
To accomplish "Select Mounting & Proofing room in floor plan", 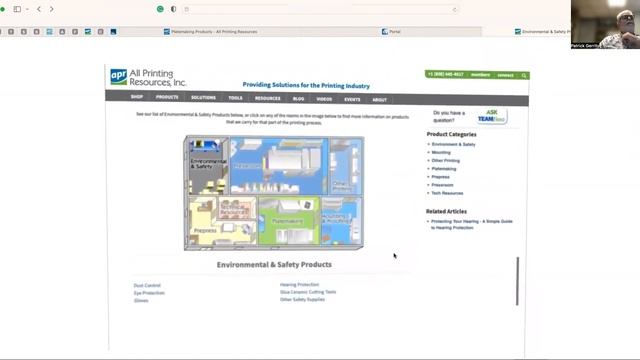I will pyautogui.click(x=341, y=220).
